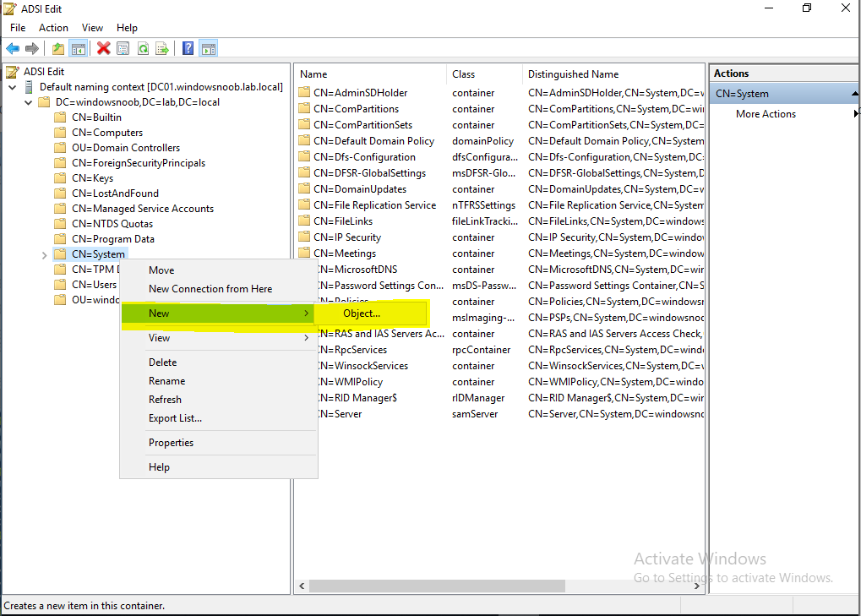Click the blue Help toolbar icon
This screenshot has width=861, height=616.
188,49
